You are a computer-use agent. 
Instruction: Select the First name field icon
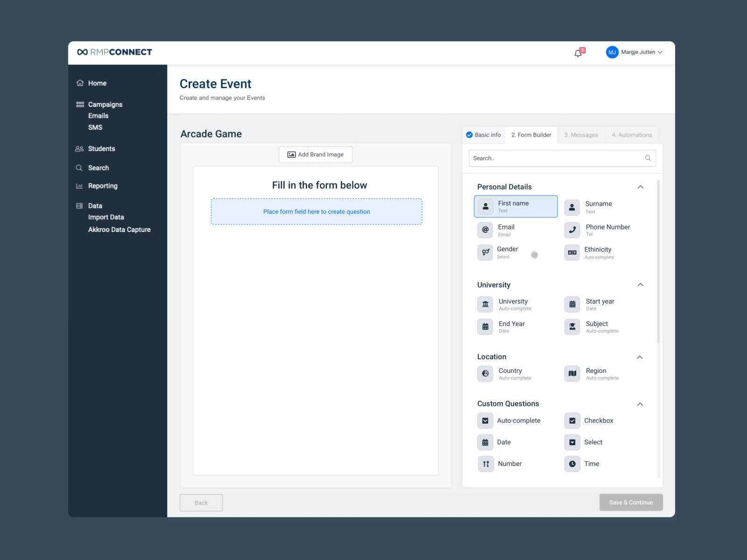tap(486, 206)
